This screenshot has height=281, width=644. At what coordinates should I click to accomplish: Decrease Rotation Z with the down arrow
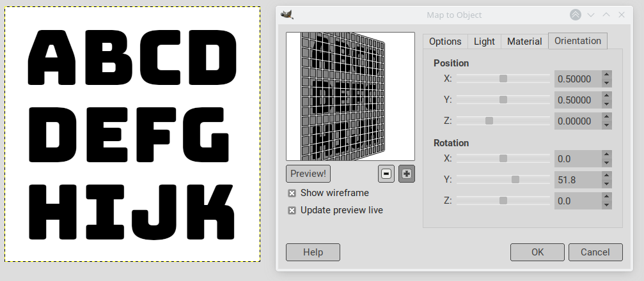(607, 205)
